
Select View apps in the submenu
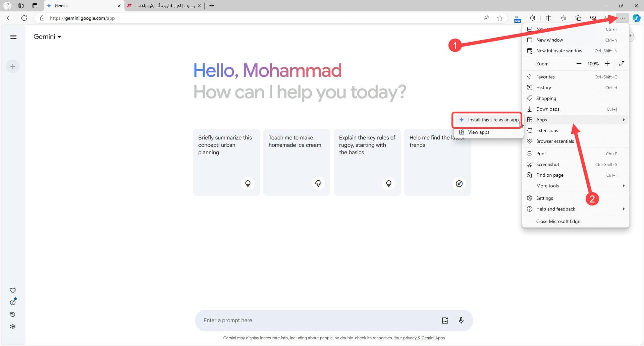coord(488,132)
